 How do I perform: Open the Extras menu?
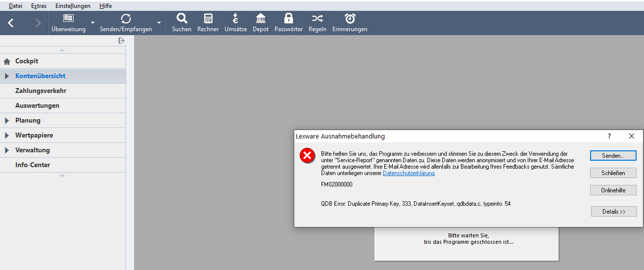(x=39, y=6)
